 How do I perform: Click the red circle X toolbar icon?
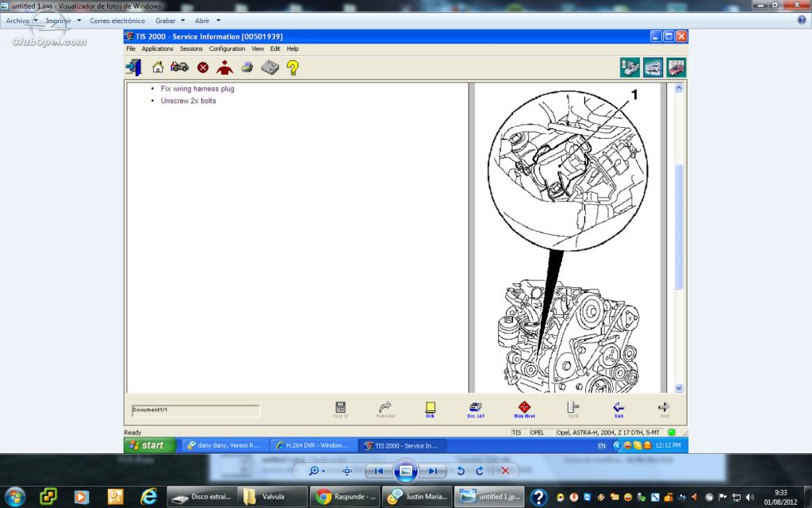click(x=202, y=67)
